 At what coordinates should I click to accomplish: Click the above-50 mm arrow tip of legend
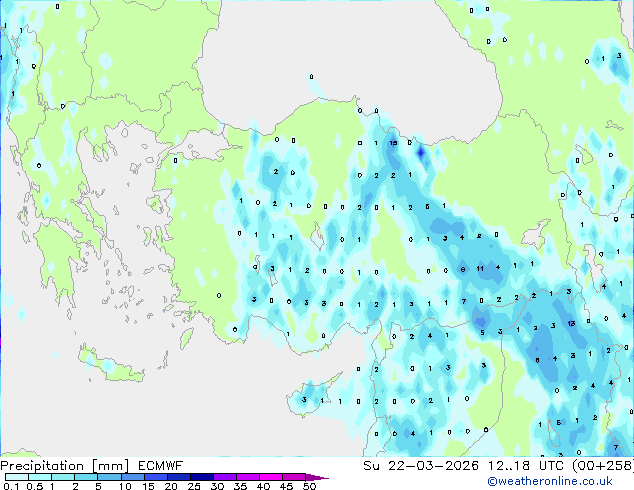click(x=317, y=477)
